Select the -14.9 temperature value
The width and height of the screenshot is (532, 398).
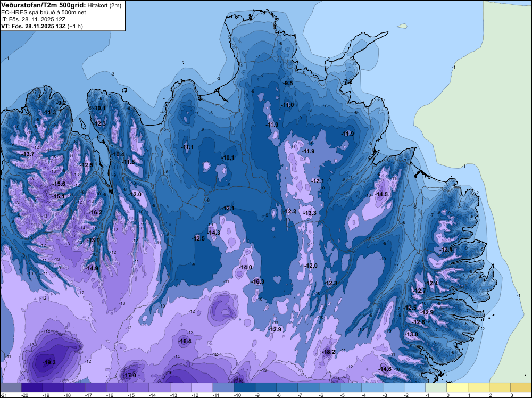[92, 268]
